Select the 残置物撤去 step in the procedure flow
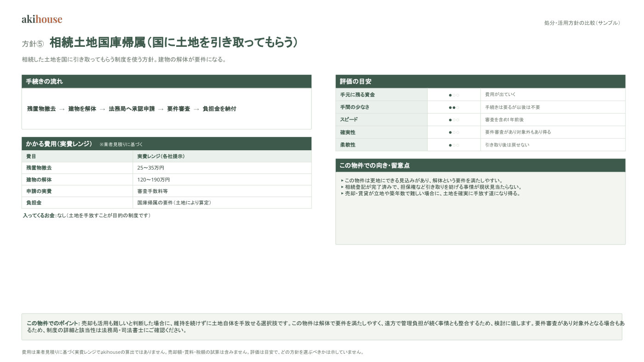This screenshot has width=644, height=362. [x=41, y=109]
